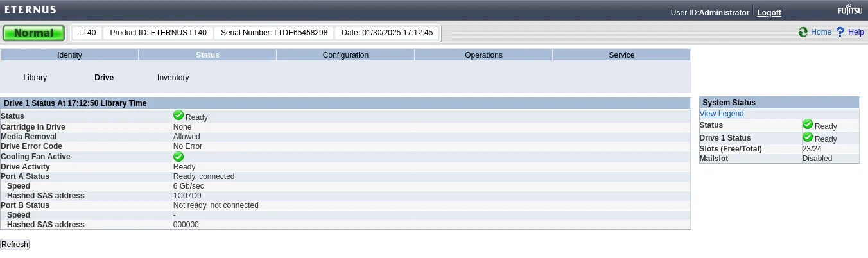This screenshot has width=868, height=258.
Task: Click Product ID: ETERNUS LT40 text
Action: tap(159, 33)
